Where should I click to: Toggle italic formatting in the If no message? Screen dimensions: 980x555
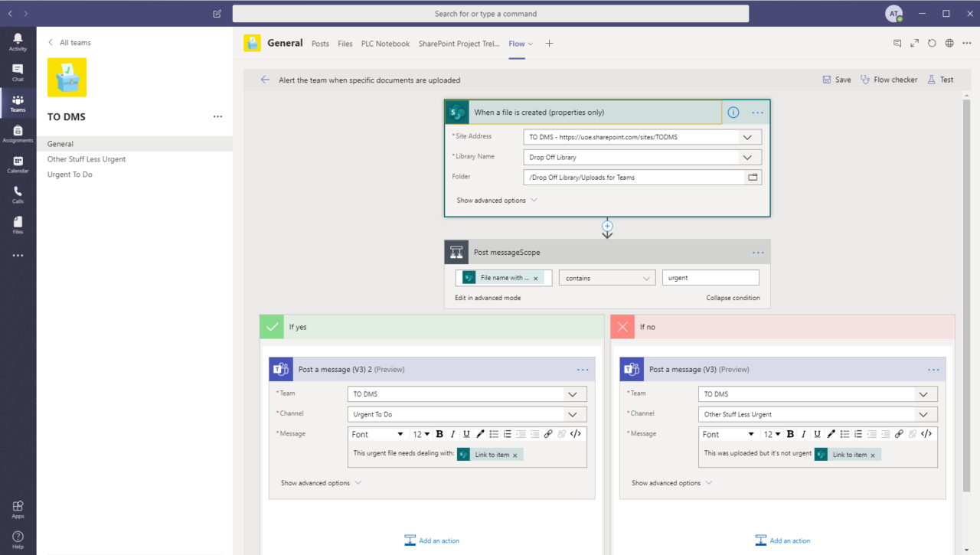tap(803, 433)
